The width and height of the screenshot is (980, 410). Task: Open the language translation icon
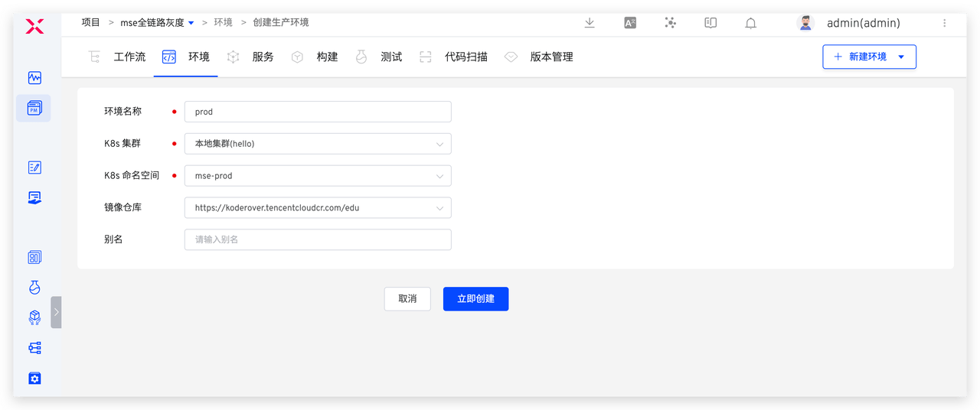(630, 23)
